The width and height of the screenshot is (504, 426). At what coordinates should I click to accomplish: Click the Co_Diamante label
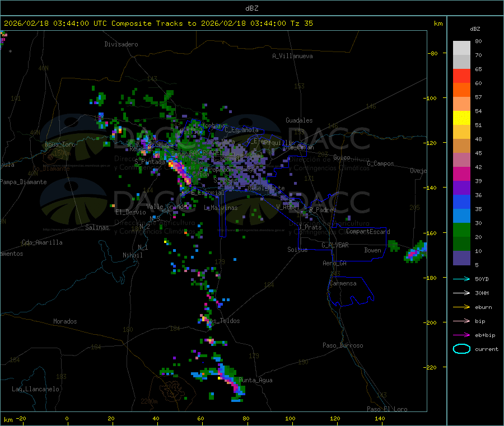51,168
